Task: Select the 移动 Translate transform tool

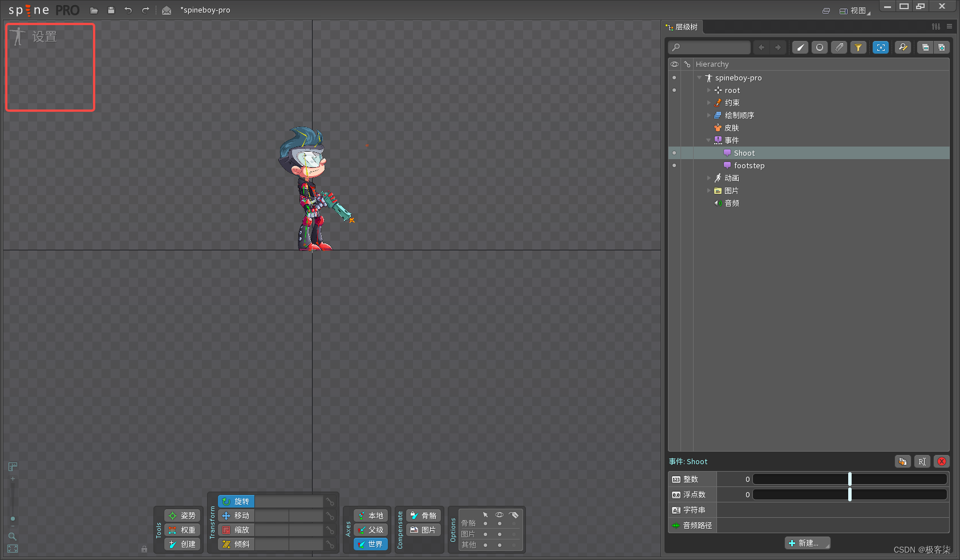Action: point(236,516)
